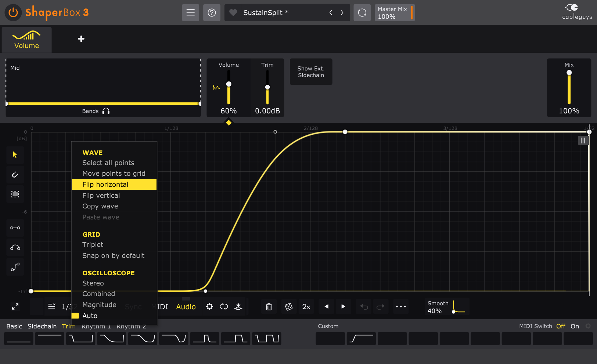The width and height of the screenshot is (597, 364).
Task: Select the arrow pointer tool
Action: tap(15, 155)
